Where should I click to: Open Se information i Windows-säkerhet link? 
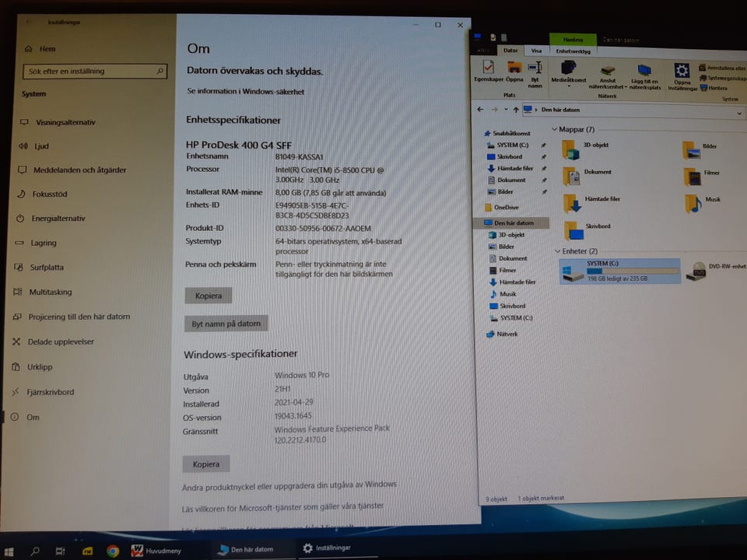[245, 92]
